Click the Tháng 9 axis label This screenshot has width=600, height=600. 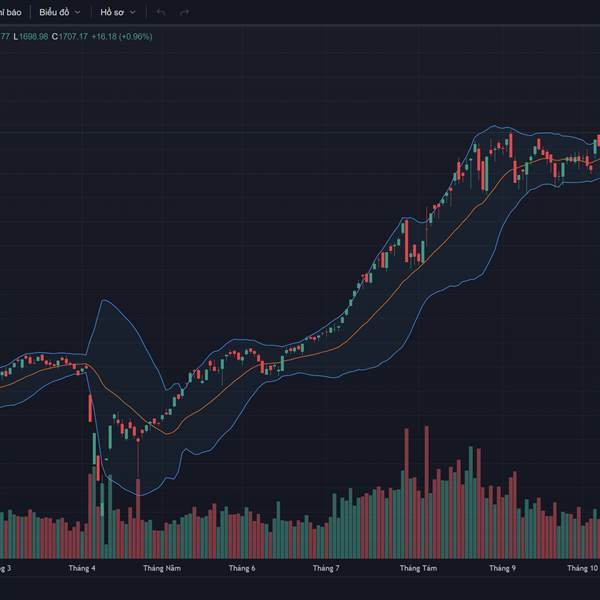point(502,568)
